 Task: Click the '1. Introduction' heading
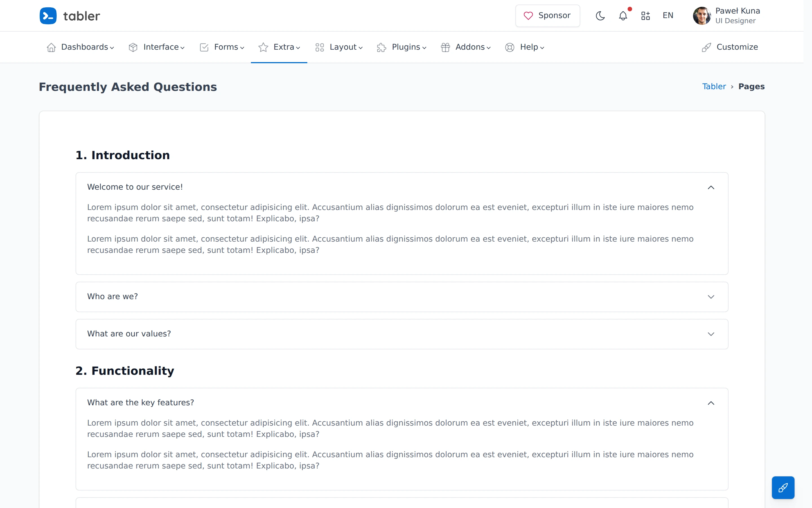122,155
